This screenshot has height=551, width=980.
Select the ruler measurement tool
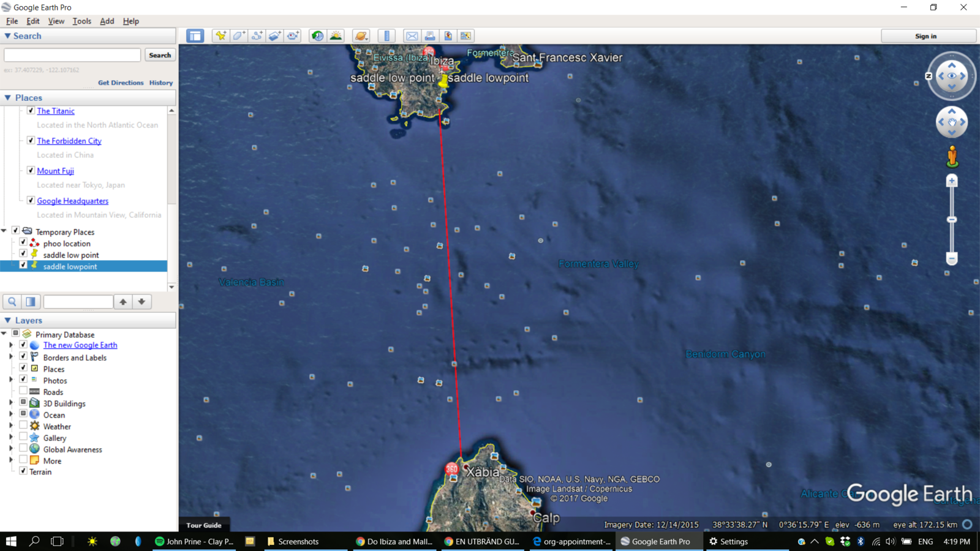point(386,36)
